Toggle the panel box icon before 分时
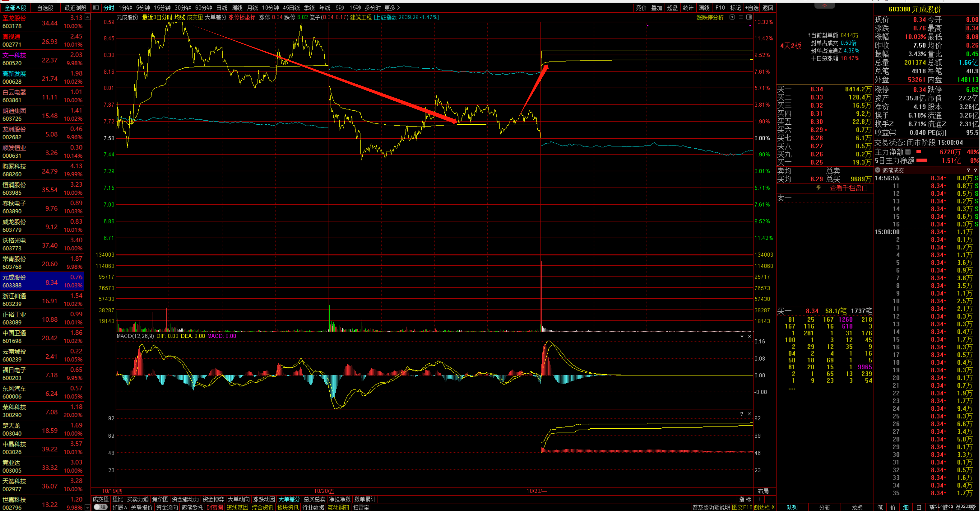980x511 pixels. click(96, 8)
